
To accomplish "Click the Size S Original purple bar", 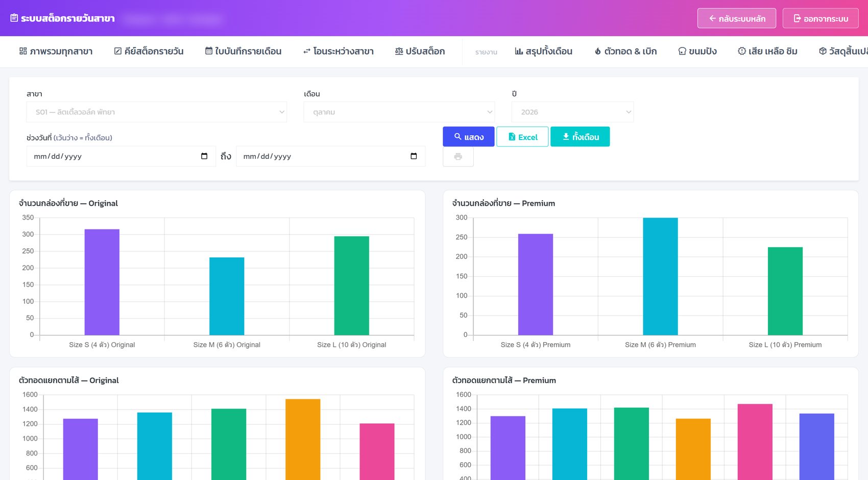I will [x=102, y=282].
